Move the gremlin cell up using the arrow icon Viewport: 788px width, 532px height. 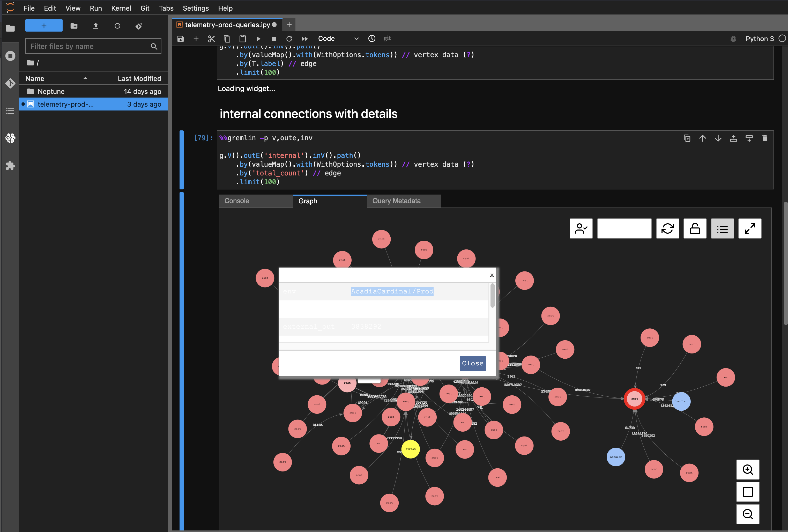coord(703,138)
